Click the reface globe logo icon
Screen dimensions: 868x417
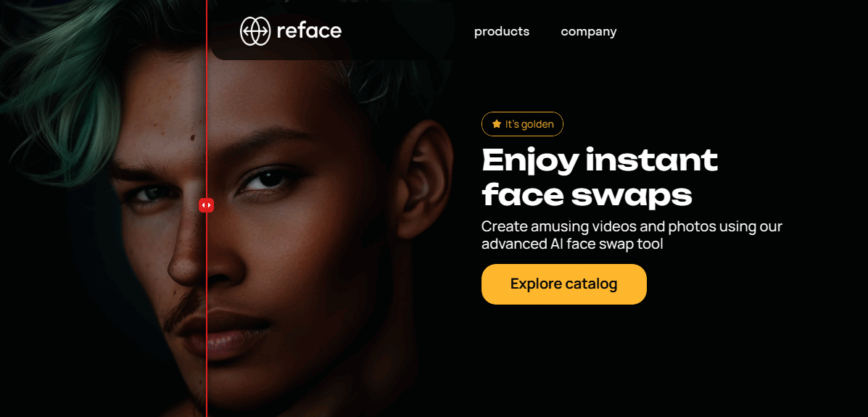255,31
